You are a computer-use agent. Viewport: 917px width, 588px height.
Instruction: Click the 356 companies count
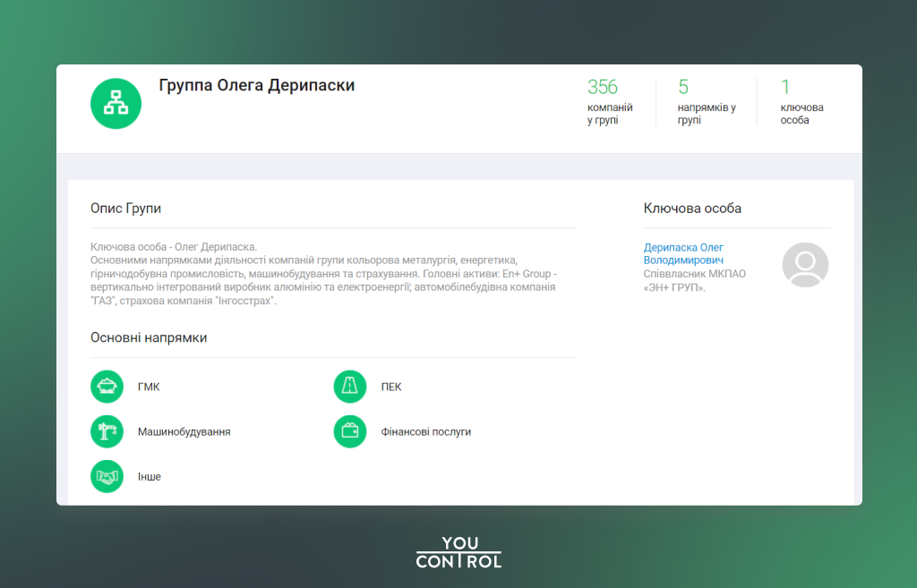[603, 87]
